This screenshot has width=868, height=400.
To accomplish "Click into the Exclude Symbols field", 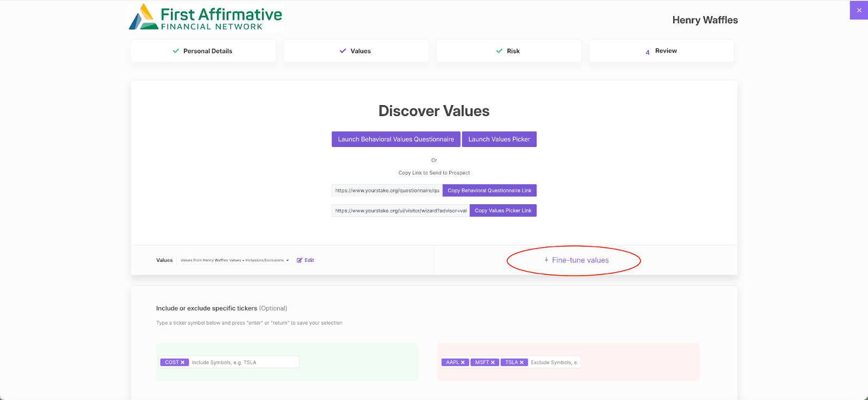I will [554, 363].
